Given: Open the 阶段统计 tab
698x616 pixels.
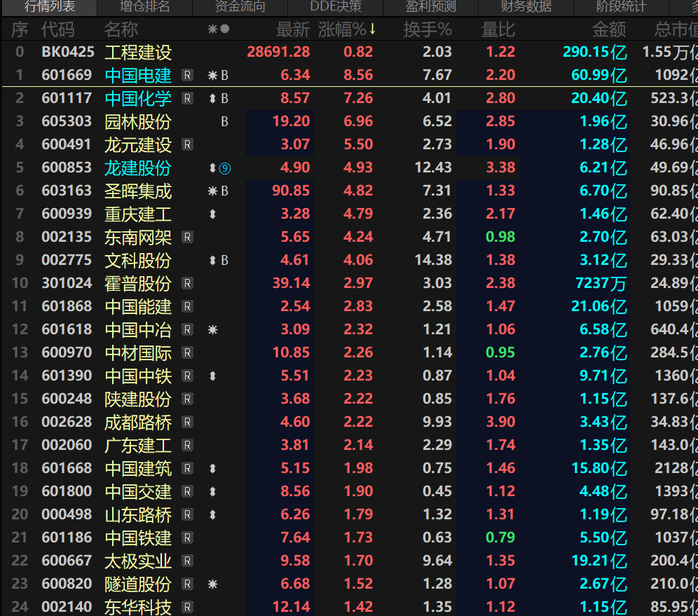Looking at the screenshot, I should coord(621,6).
